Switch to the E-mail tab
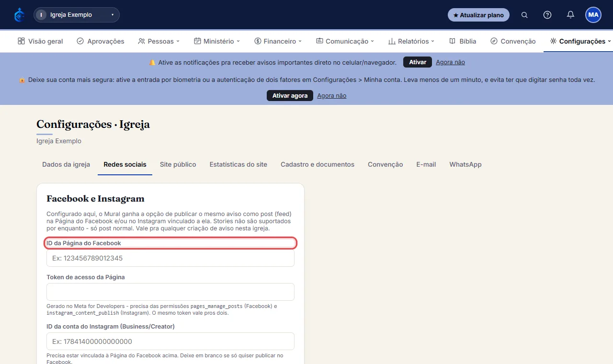This screenshot has height=364, width=613. [426, 164]
